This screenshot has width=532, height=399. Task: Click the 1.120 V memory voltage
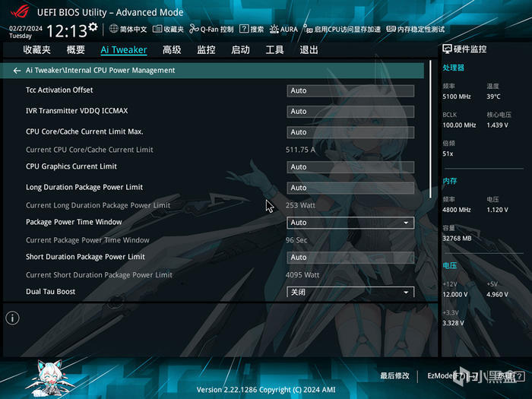pos(497,210)
